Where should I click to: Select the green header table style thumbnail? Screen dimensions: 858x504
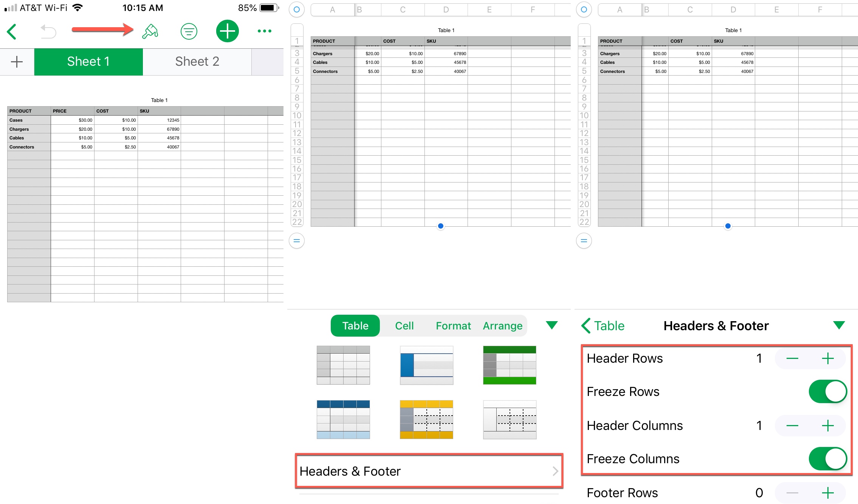pyautogui.click(x=510, y=365)
